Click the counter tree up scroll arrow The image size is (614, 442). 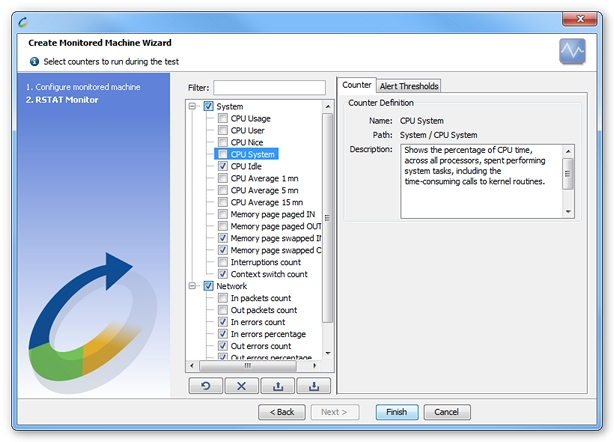tap(328, 106)
